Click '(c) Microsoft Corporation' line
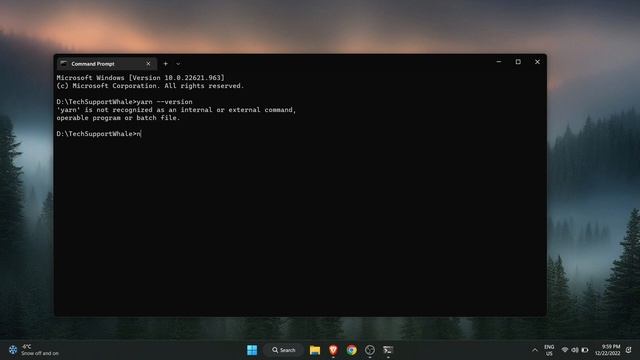This screenshot has height=360, width=640. pyautogui.click(x=150, y=86)
